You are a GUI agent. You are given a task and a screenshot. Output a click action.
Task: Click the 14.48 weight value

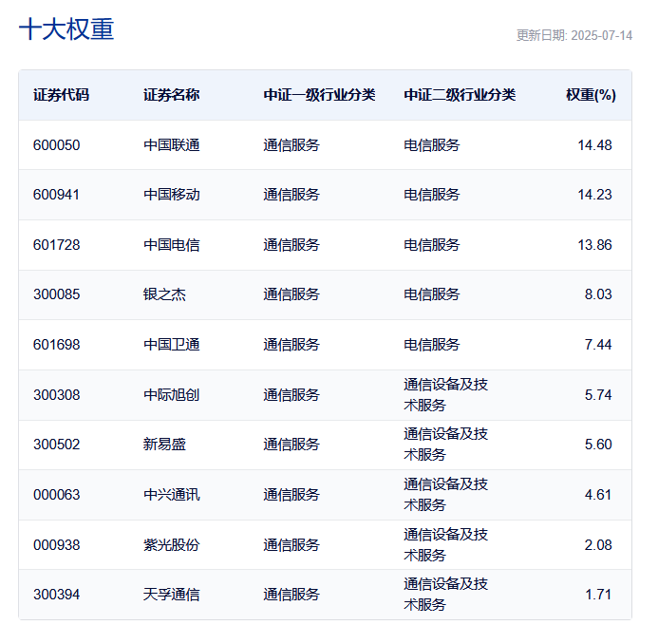594,145
